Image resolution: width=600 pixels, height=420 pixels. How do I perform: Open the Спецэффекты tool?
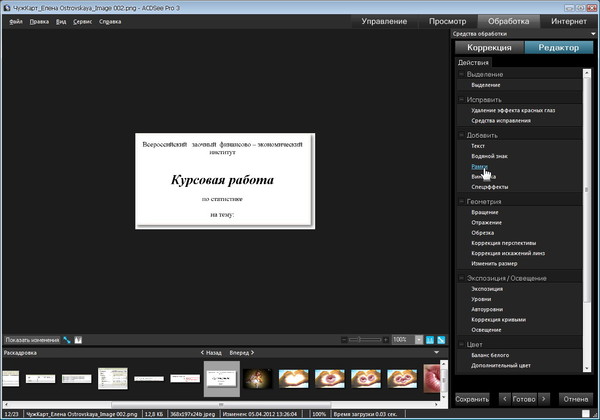pyautogui.click(x=490, y=187)
